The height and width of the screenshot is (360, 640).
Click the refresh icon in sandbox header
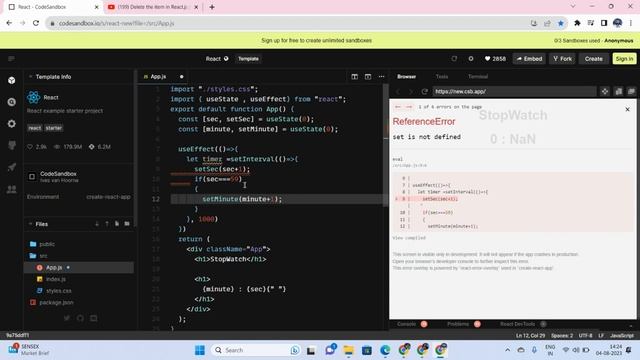pos(454,59)
